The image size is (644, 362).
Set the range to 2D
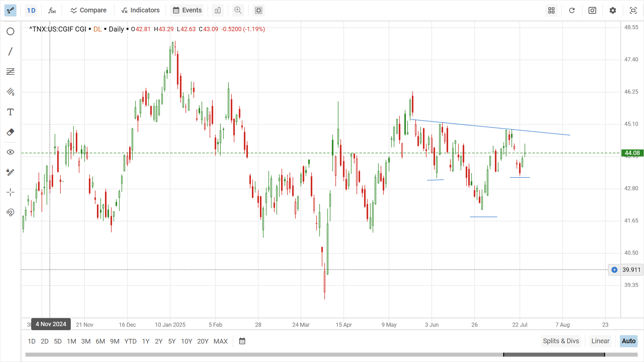click(x=45, y=341)
